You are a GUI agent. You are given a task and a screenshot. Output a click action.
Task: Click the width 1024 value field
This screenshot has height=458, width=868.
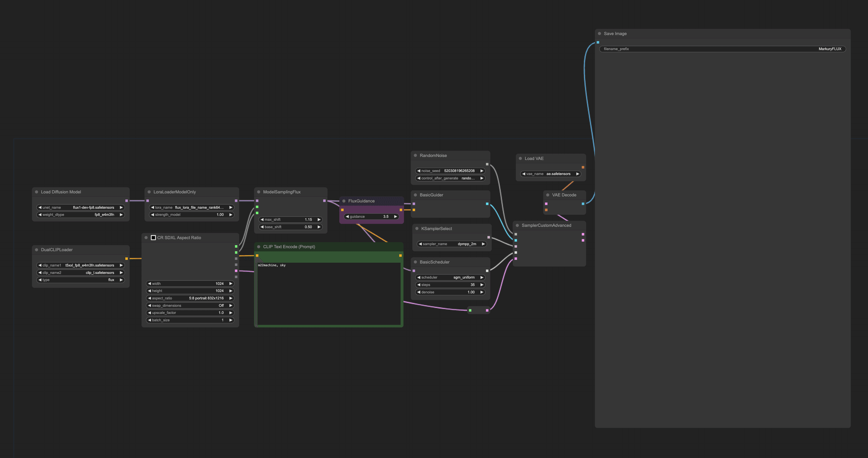pos(190,284)
